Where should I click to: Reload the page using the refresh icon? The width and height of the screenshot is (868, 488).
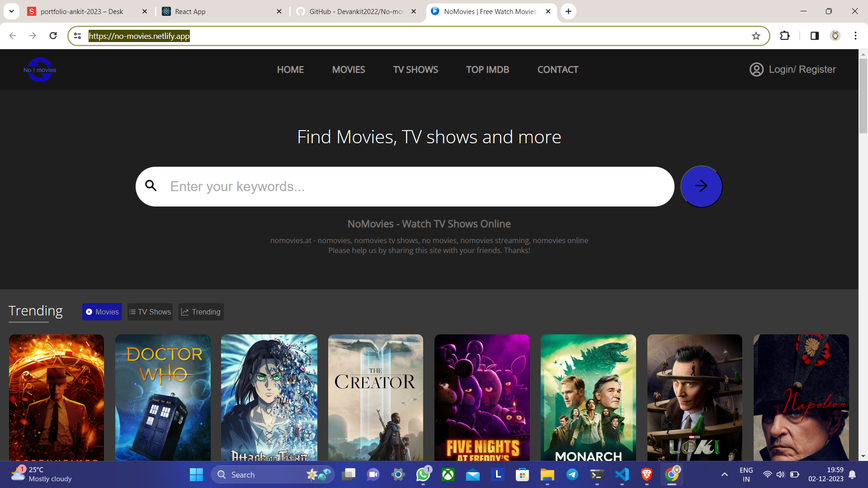(x=53, y=36)
